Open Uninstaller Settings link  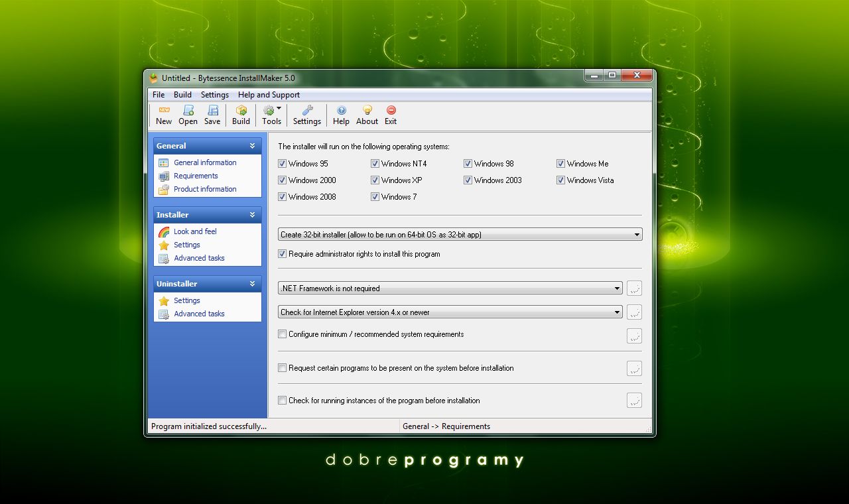(187, 300)
